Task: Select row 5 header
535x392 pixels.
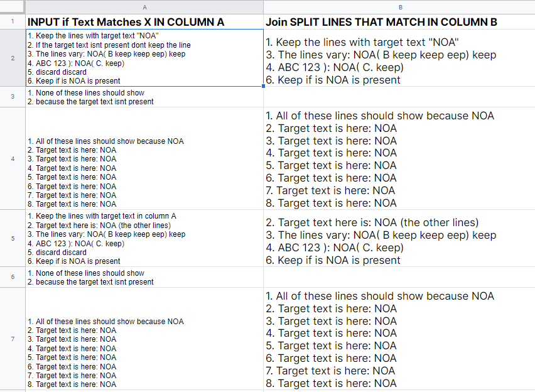Action: click(13, 238)
